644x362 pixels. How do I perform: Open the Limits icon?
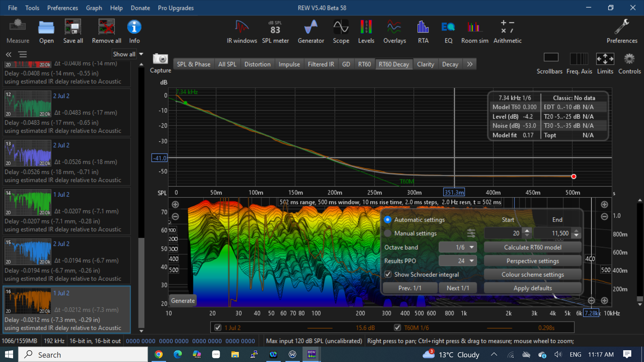pyautogui.click(x=605, y=59)
